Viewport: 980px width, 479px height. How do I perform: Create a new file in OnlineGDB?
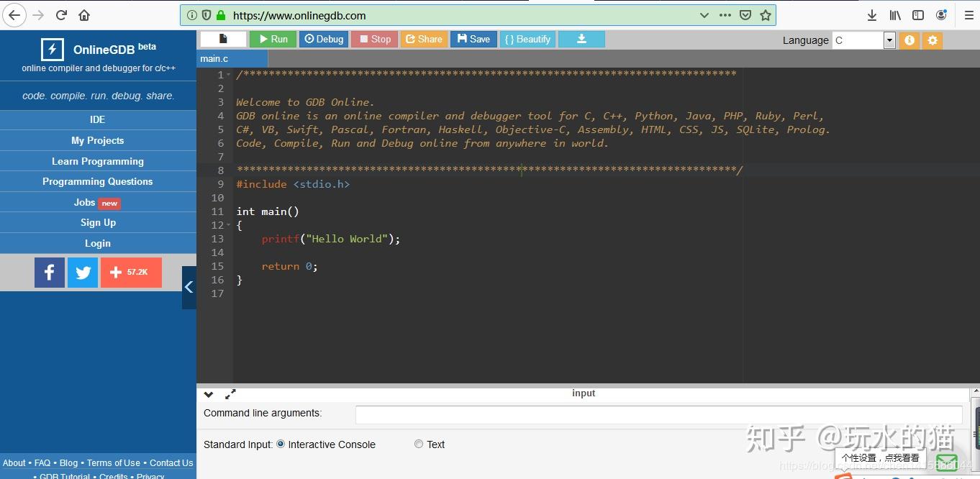tap(223, 40)
